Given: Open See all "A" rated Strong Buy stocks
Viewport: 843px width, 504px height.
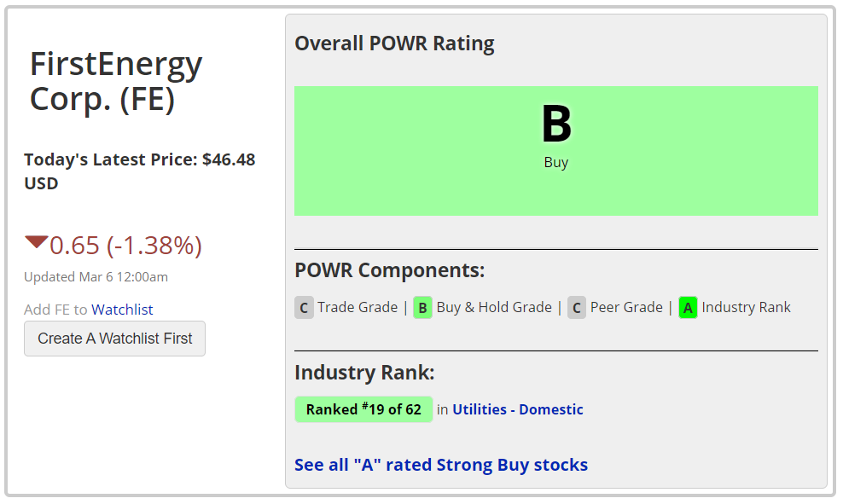Looking at the screenshot, I should 441,465.
